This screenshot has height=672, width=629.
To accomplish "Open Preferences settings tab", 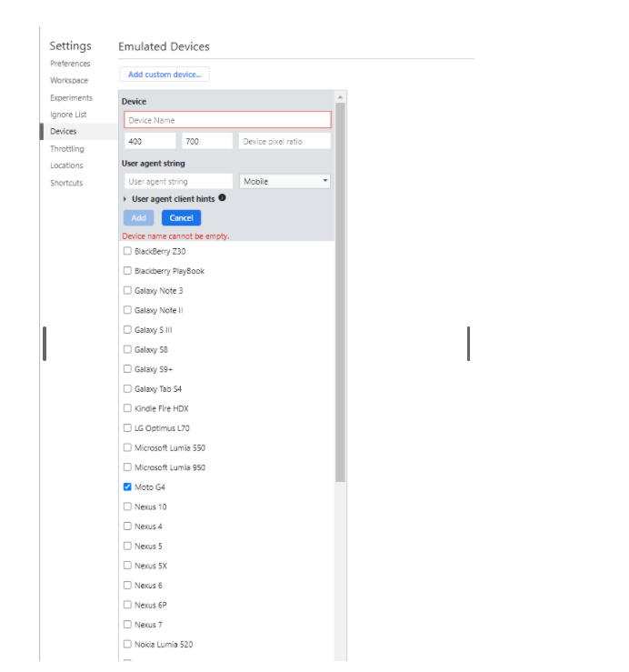I will pos(70,64).
